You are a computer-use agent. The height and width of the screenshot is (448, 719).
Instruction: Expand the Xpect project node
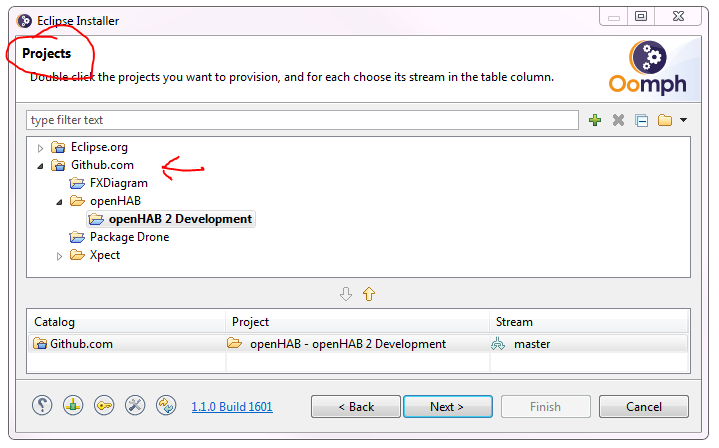(x=59, y=256)
